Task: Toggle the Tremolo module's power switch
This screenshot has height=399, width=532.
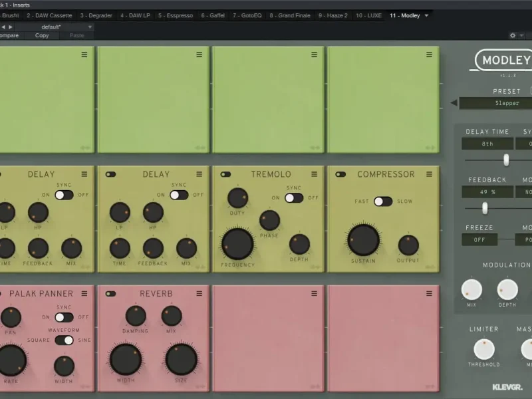Action: (x=225, y=174)
